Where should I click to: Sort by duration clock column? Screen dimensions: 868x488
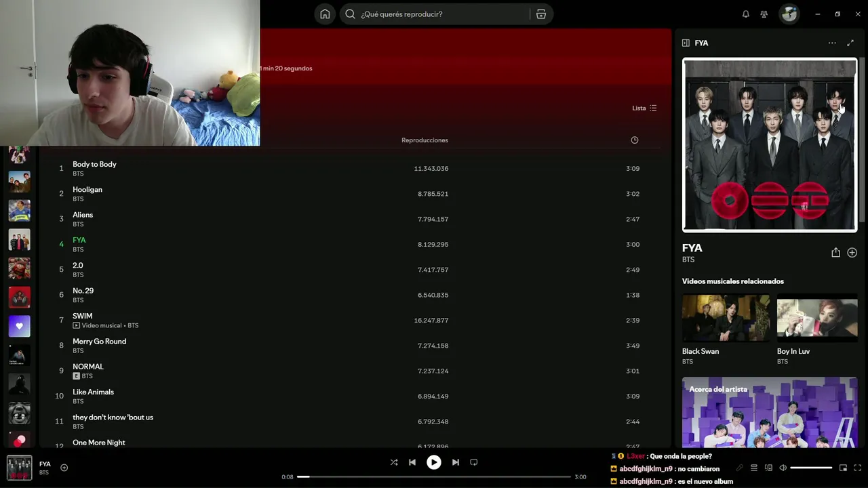(635, 140)
